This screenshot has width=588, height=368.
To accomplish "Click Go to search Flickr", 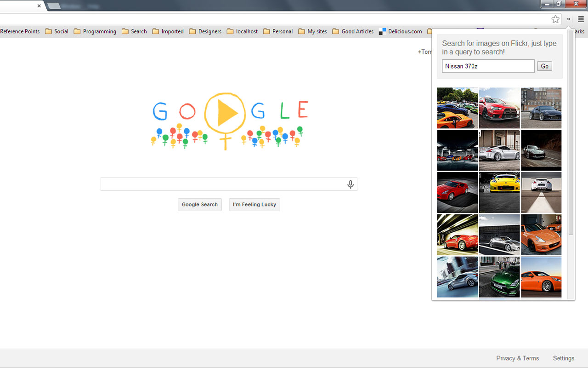I will pos(544,66).
